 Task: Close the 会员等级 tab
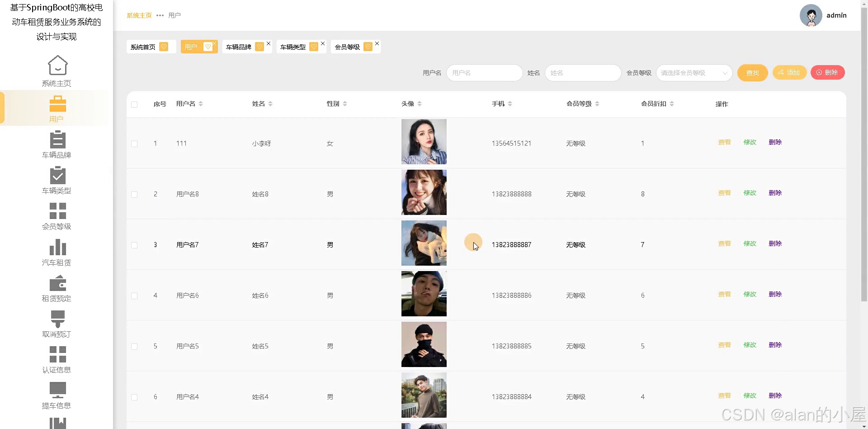tap(377, 43)
